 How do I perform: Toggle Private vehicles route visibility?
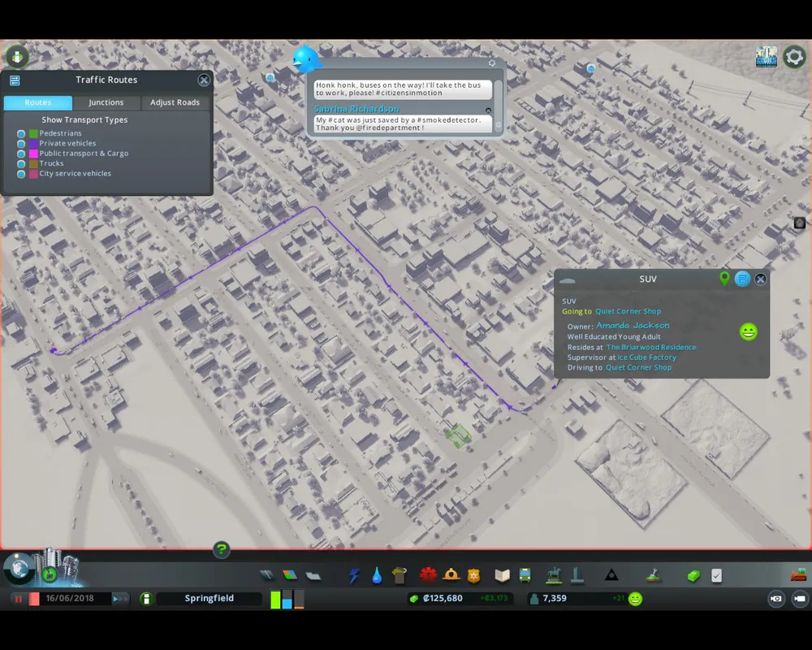[21, 144]
